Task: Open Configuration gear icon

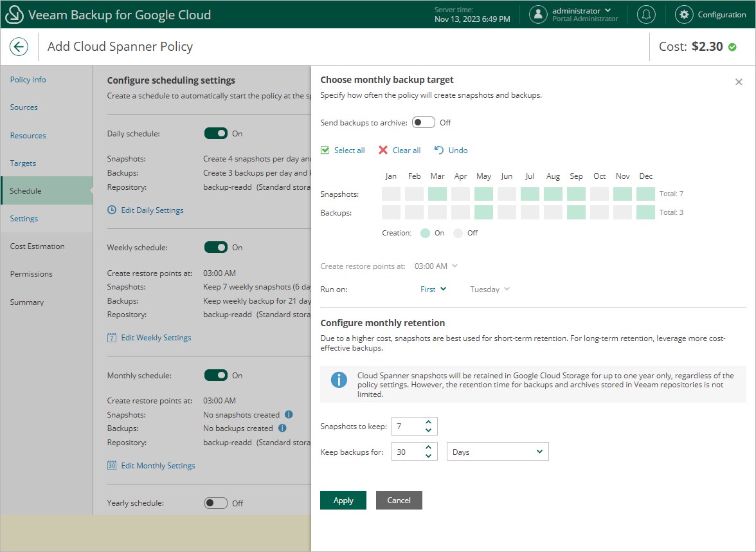Action: (684, 14)
